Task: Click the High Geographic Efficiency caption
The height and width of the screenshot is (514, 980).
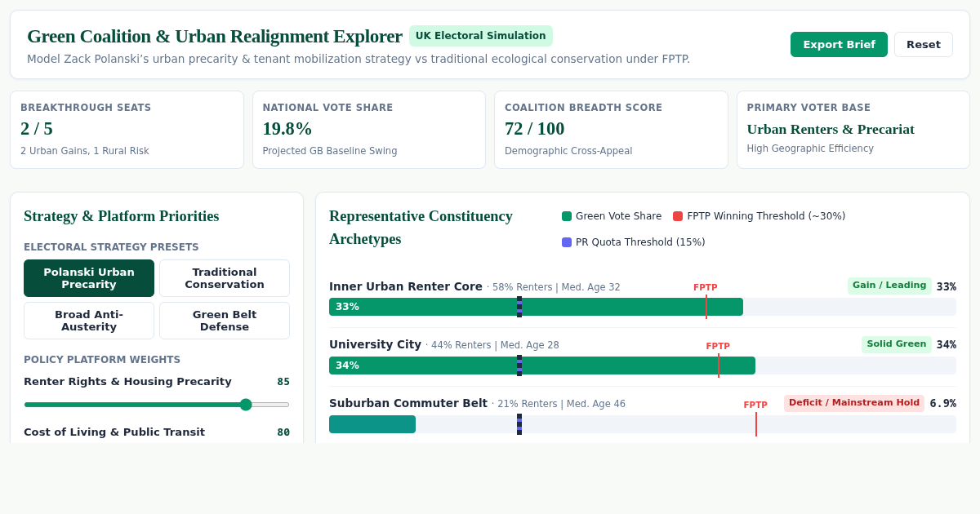Action: (810, 148)
